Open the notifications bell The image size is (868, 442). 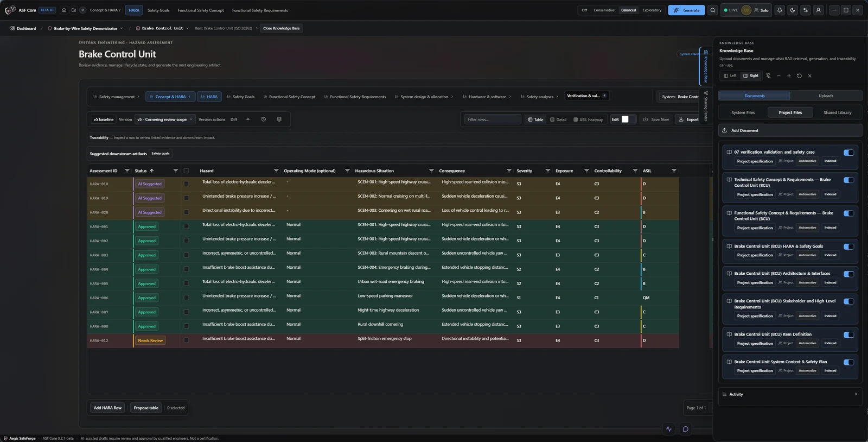pos(780,10)
